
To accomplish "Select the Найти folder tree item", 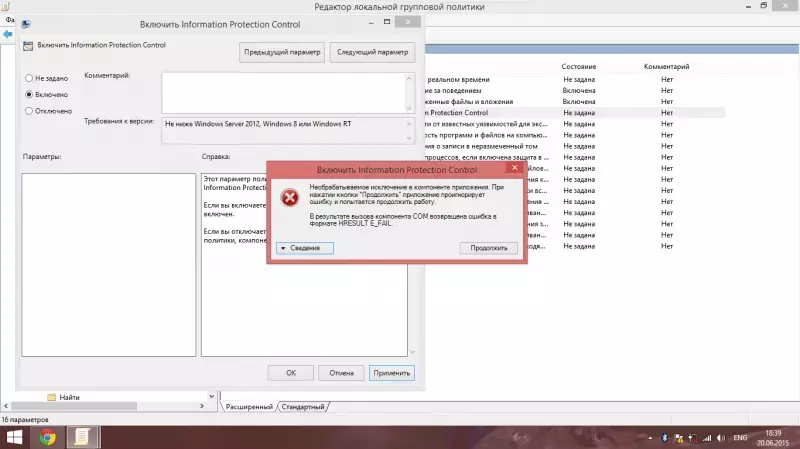I will pos(69,397).
